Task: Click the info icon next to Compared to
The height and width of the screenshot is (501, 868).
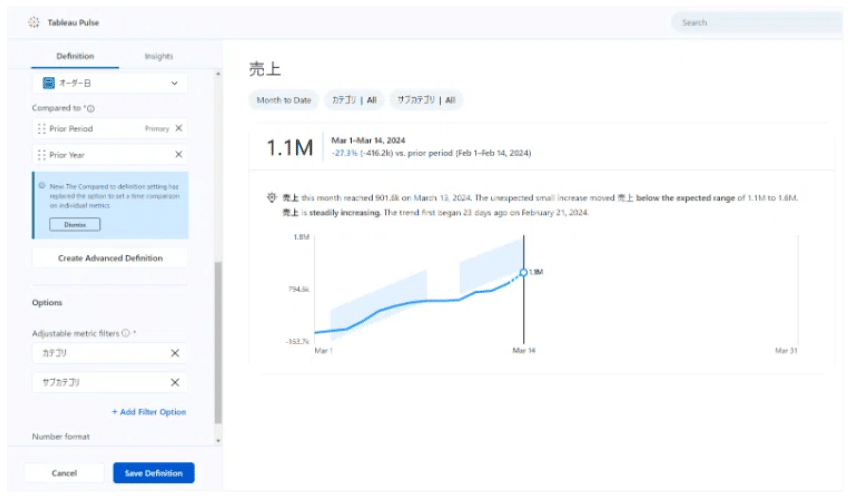Action: pyautogui.click(x=91, y=108)
